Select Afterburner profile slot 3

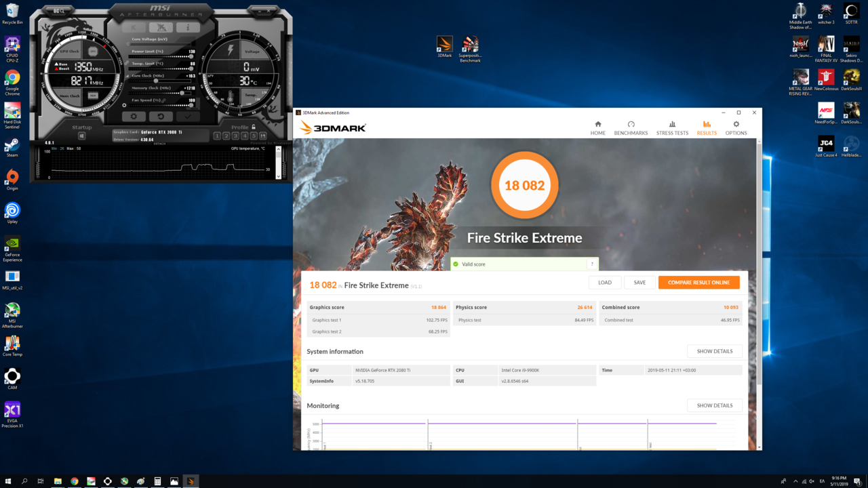coord(235,136)
